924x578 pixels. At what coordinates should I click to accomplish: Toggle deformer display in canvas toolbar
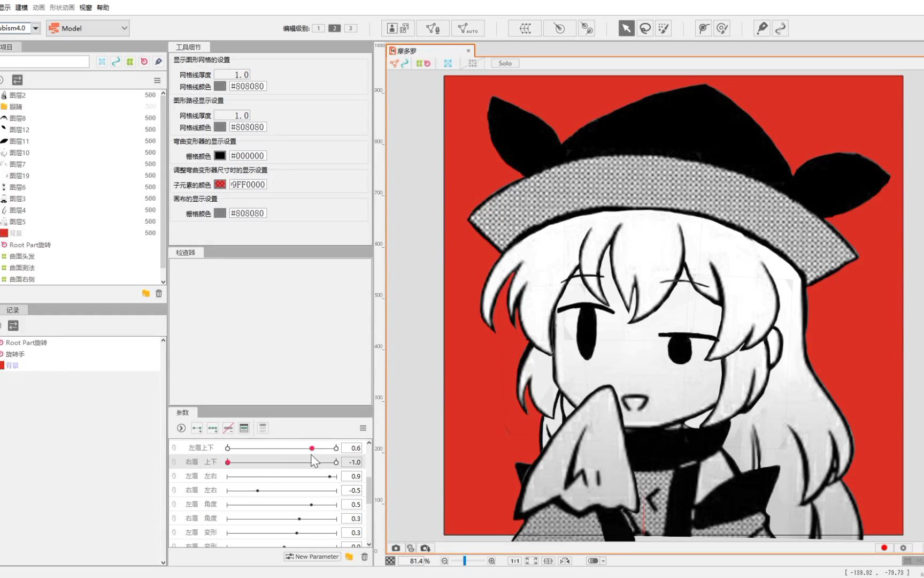pos(423,63)
